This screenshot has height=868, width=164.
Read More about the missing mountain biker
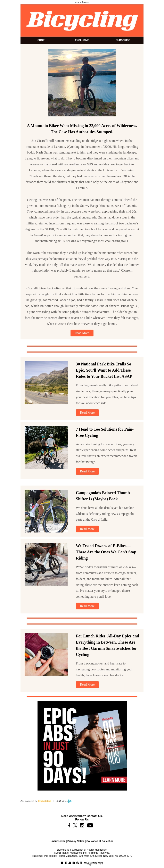click(x=82, y=333)
